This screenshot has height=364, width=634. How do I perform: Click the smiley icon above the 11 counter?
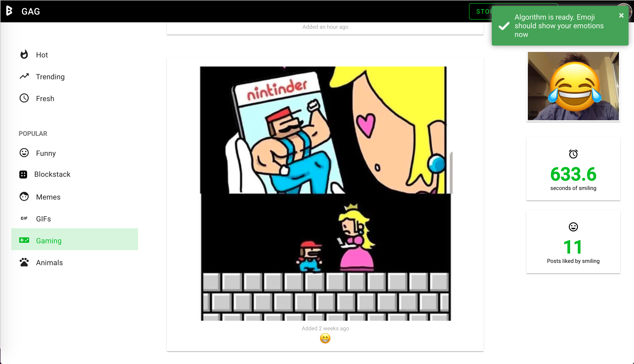573,227
